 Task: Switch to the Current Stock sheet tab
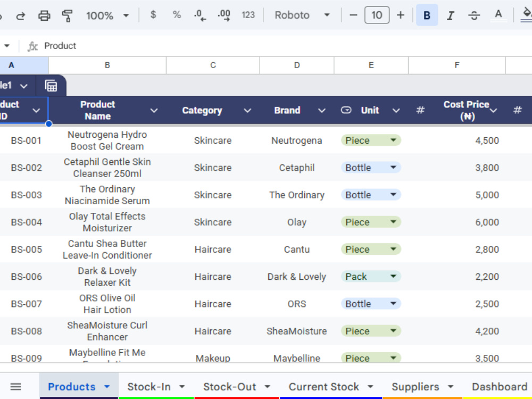click(323, 386)
